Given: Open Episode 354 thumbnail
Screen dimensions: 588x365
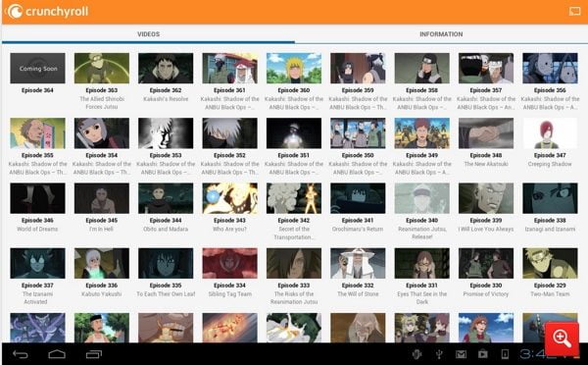Looking at the screenshot, I should point(102,132).
